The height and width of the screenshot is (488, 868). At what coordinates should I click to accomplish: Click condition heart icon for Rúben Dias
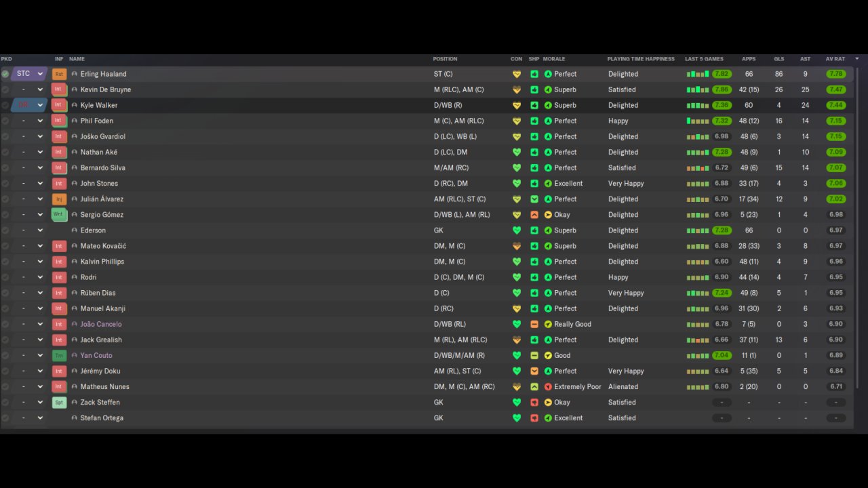517,293
